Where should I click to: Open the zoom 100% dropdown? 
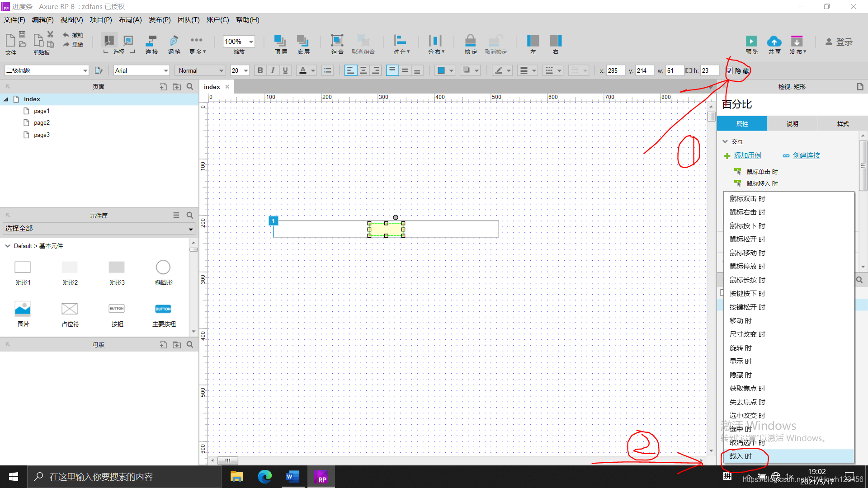tap(251, 42)
